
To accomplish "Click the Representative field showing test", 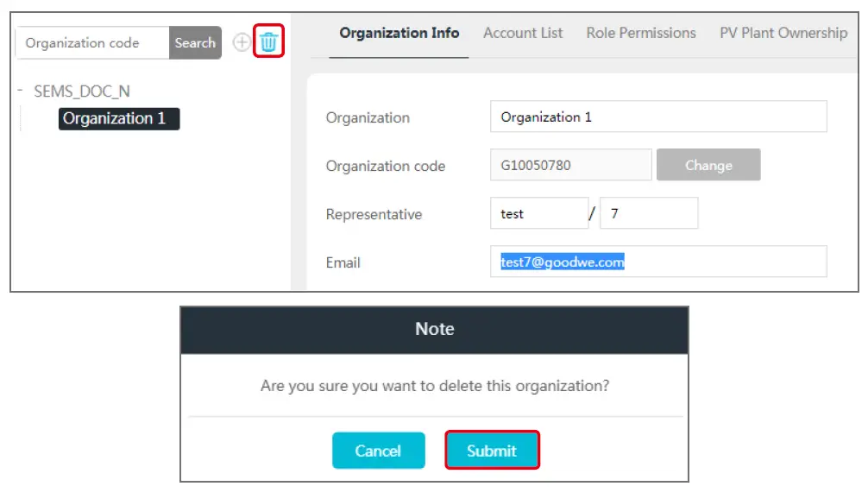I will tap(538, 212).
